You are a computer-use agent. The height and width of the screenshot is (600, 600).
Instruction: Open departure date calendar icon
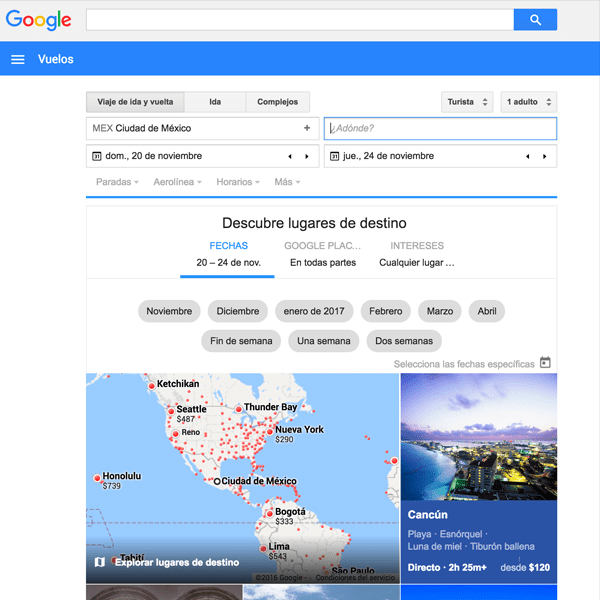pos(96,156)
